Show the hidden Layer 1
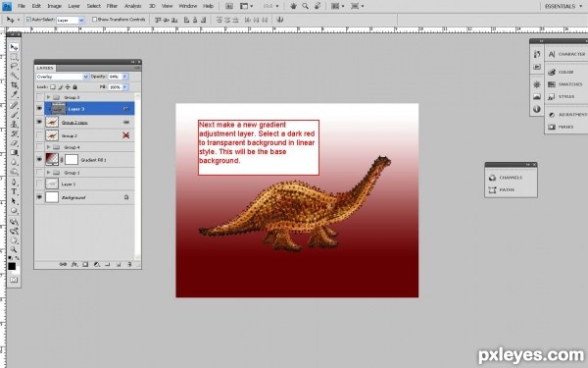The height and width of the screenshot is (368, 588). pyautogui.click(x=39, y=184)
